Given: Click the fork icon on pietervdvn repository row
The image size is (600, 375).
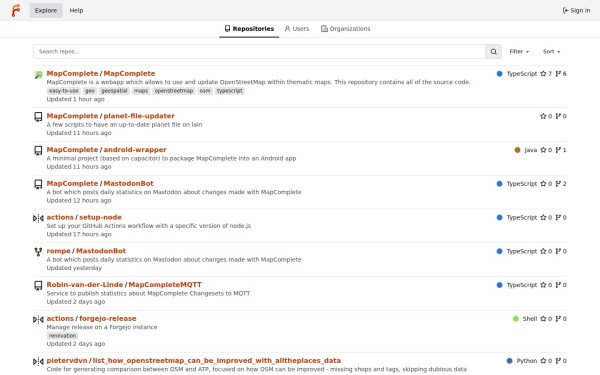Looking at the screenshot, I should click(x=558, y=361).
